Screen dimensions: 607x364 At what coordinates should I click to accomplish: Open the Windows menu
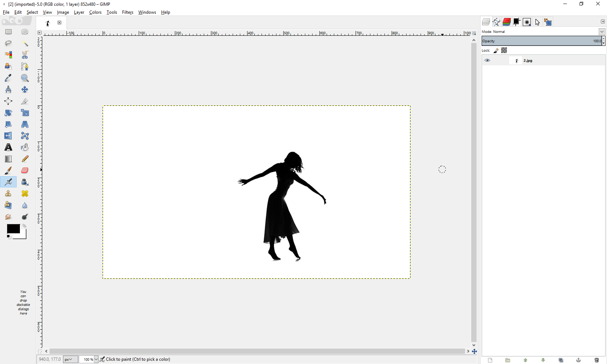click(x=147, y=12)
